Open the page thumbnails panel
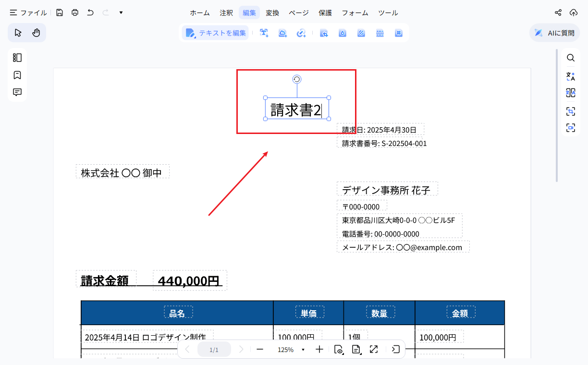588x365 pixels. click(x=17, y=58)
